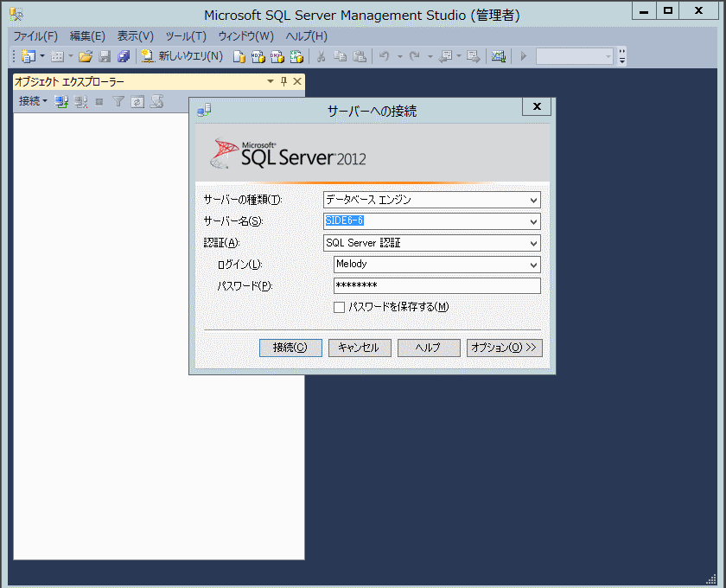This screenshot has height=588, width=726.
Task: Open the ウィンドウ(W) menu
Action: (x=245, y=36)
